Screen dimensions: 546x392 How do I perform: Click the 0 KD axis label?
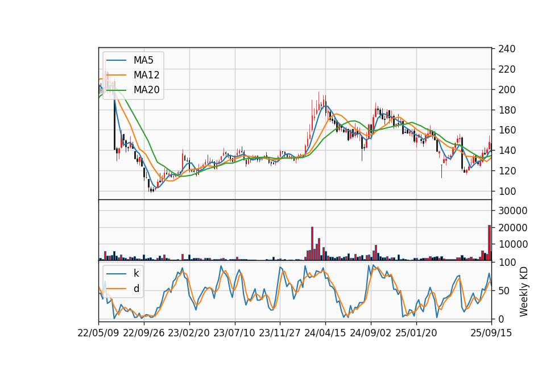(501, 319)
